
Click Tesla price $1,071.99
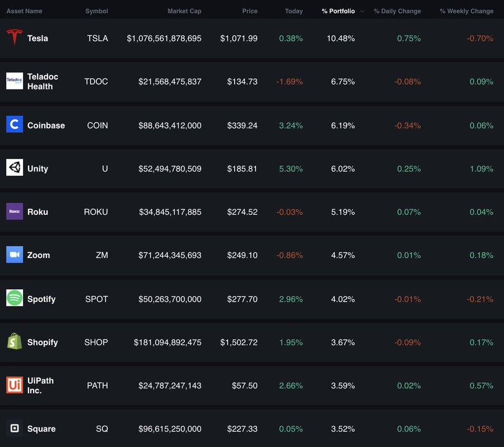(x=239, y=38)
